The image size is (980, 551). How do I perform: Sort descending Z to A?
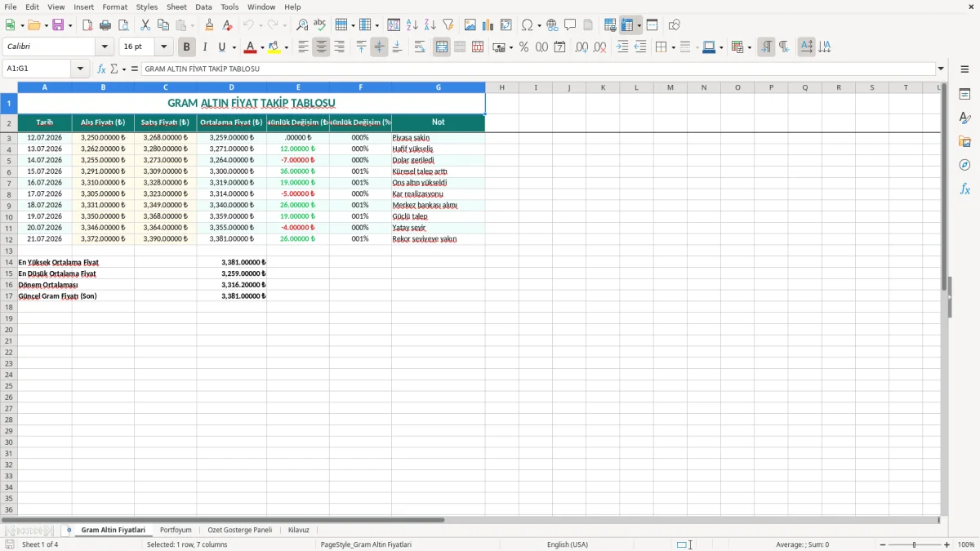click(x=430, y=25)
